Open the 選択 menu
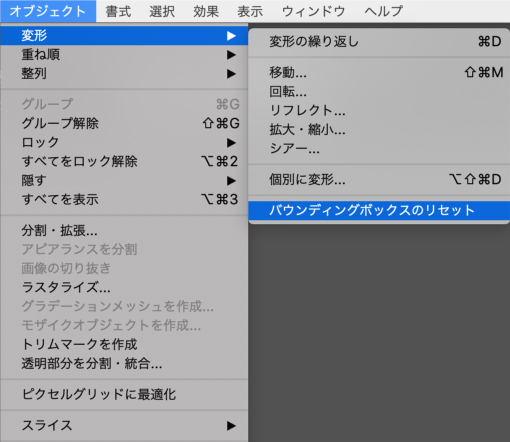The height and width of the screenshot is (442, 510). coord(162,11)
